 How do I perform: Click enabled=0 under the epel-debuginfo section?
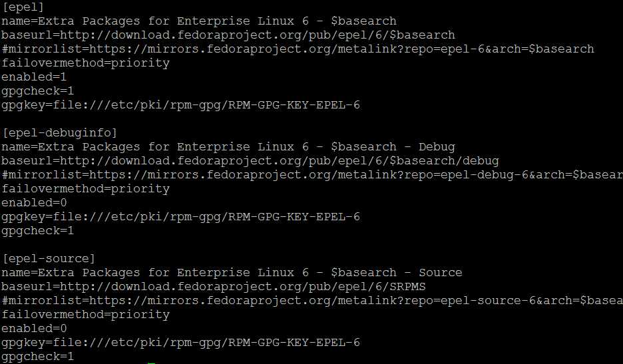[34, 202]
